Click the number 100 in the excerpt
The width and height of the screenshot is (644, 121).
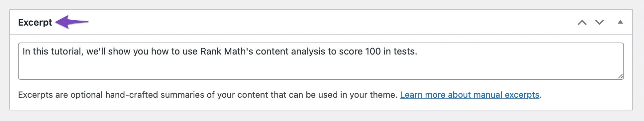point(373,52)
